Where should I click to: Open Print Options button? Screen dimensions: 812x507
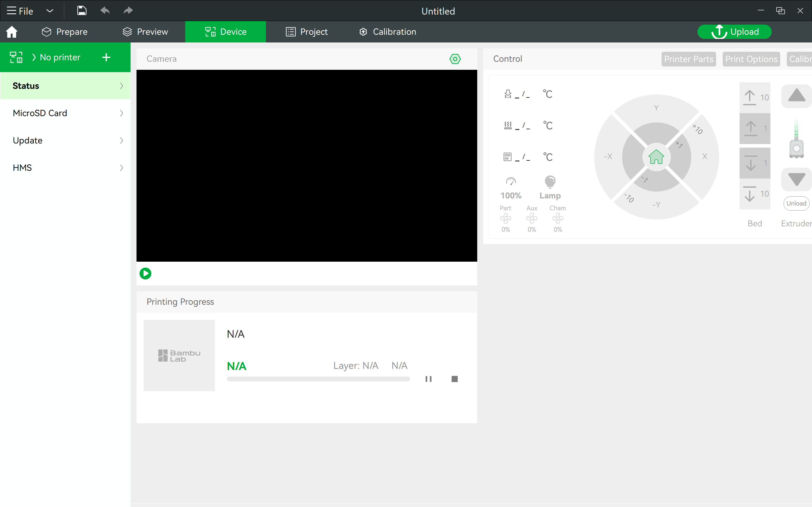click(x=751, y=59)
